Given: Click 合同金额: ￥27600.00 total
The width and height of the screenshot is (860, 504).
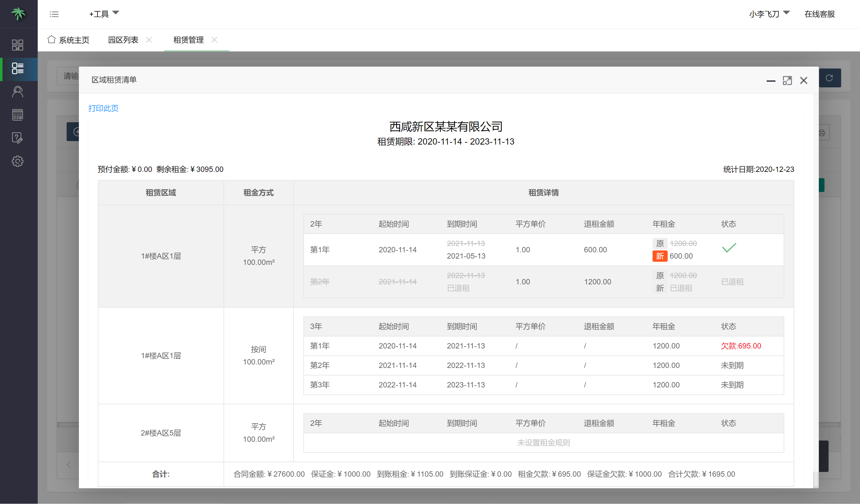Looking at the screenshot, I should tap(269, 474).
